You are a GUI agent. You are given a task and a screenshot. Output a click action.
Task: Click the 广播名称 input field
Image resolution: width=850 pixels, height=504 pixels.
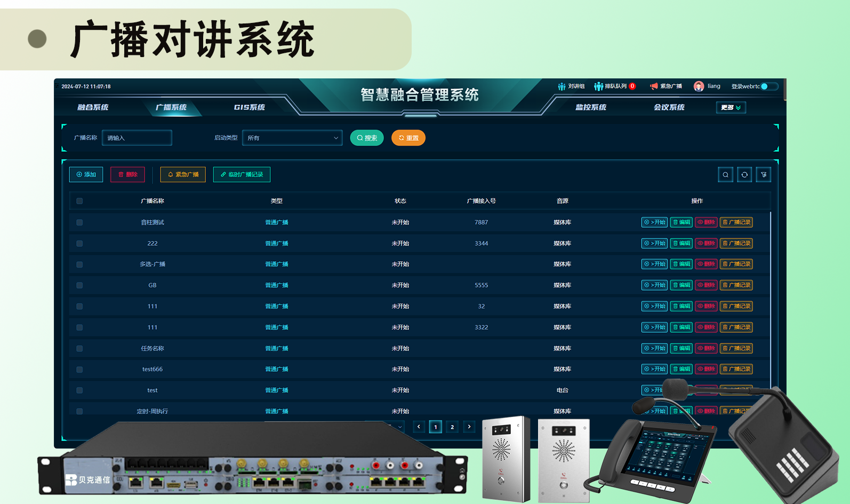tap(137, 138)
